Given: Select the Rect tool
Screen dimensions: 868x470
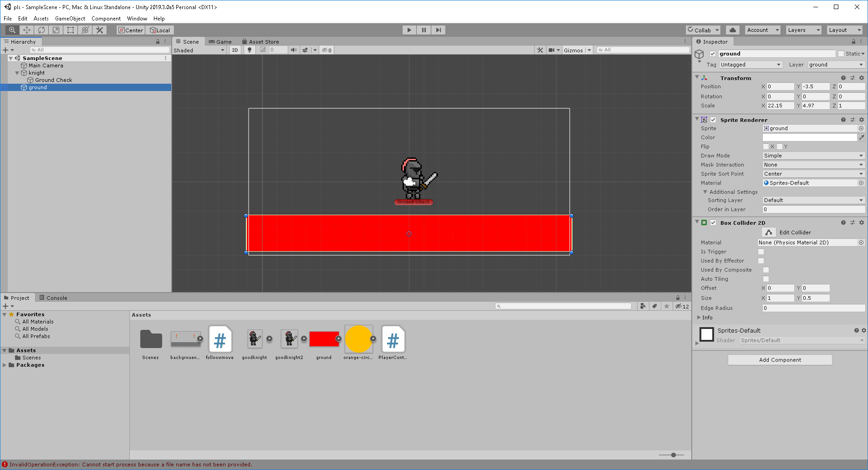Looking at the screenshot, I should 71,30.
